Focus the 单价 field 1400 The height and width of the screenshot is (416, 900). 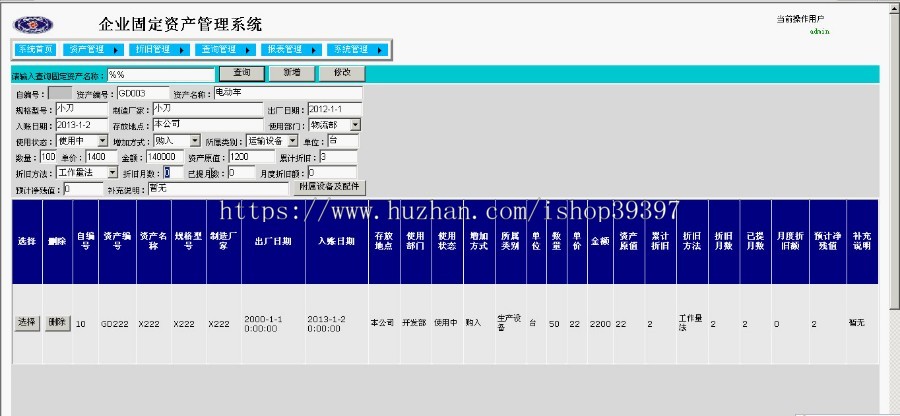pyautogui.click(x=101, y=157)
